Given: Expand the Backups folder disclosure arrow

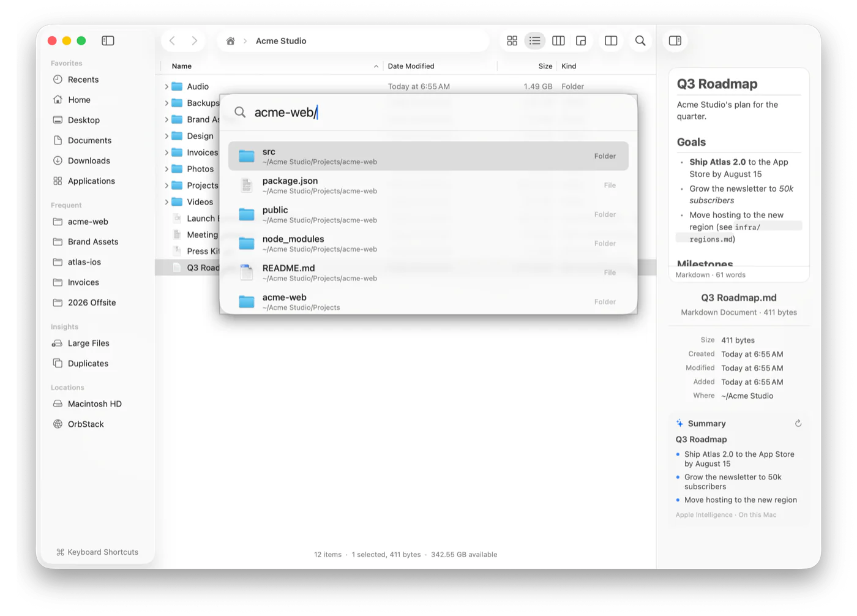Looking at the screenshot, I should 167,103.
